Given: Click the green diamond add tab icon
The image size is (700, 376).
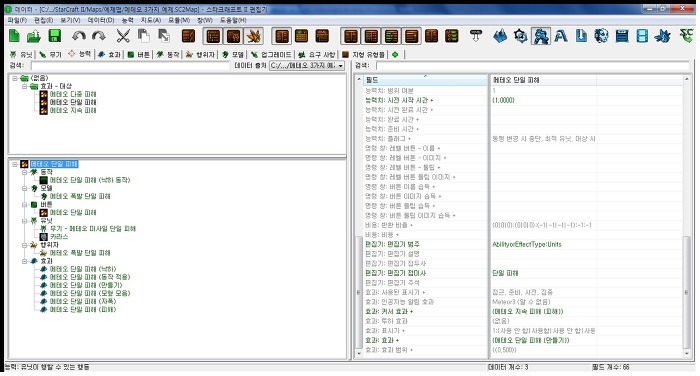Looking at the screenshot, I should point(395,54).
